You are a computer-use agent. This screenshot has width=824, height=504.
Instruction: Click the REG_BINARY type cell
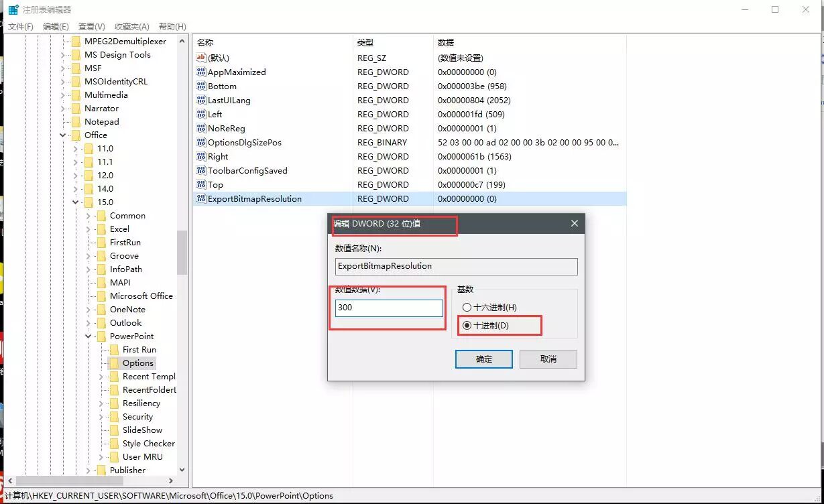coord(382,142)
